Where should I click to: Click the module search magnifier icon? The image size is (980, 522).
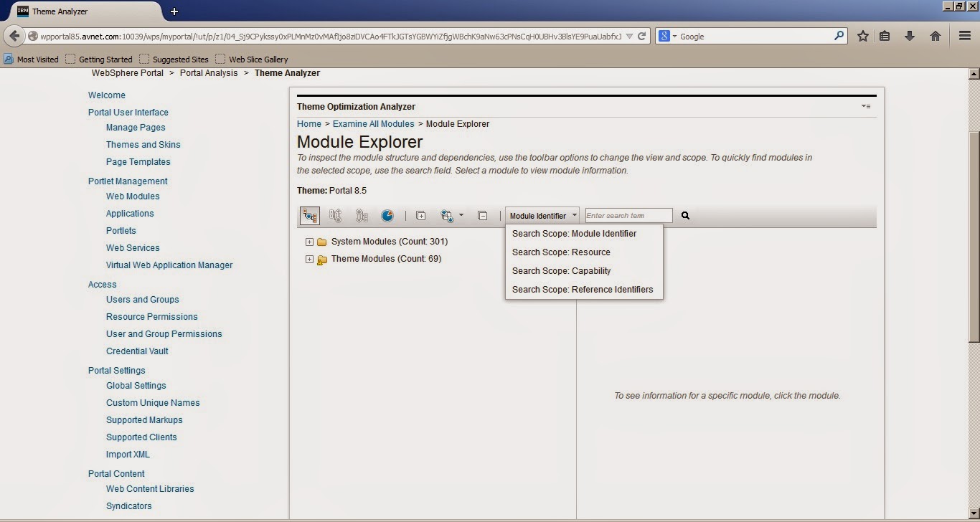(685, 215)
